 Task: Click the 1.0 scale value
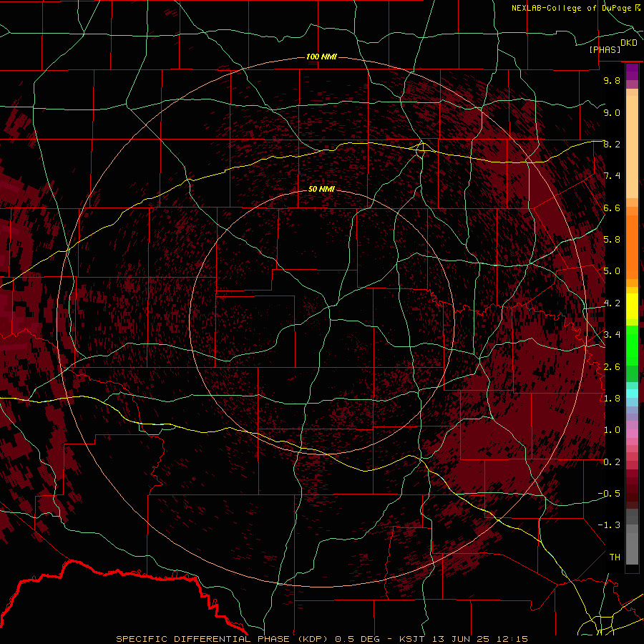tap(612, 430)
